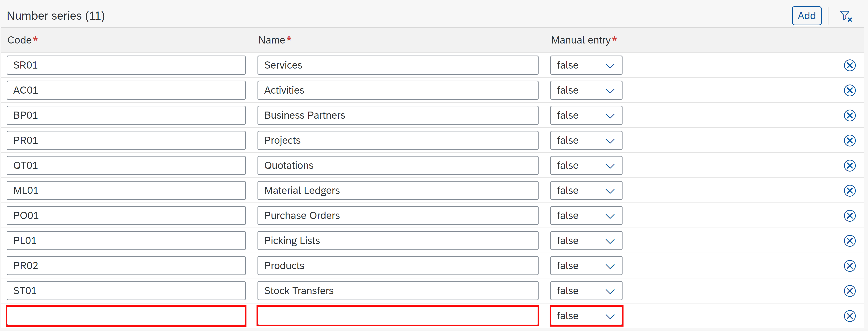The width and height of the screenshot is (868, 331).
Task: Delete the Activities row
Action: pos(850,90)
